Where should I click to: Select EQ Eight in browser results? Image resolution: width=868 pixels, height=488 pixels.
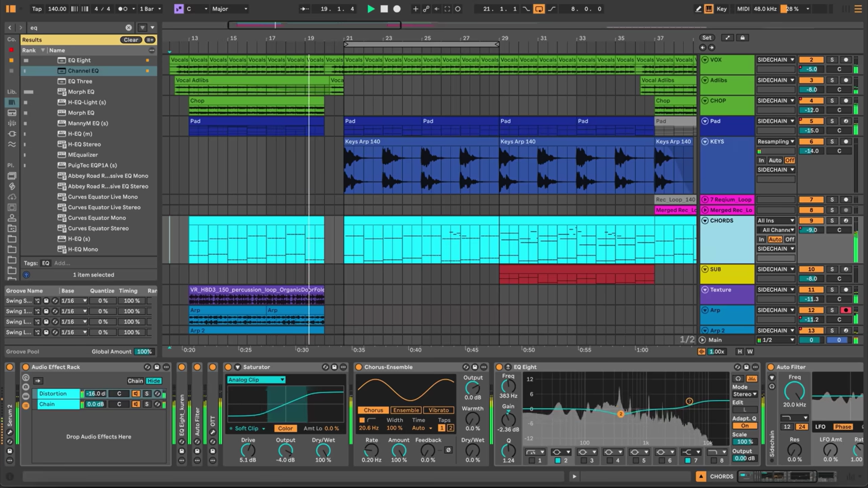tap(79, 60)
